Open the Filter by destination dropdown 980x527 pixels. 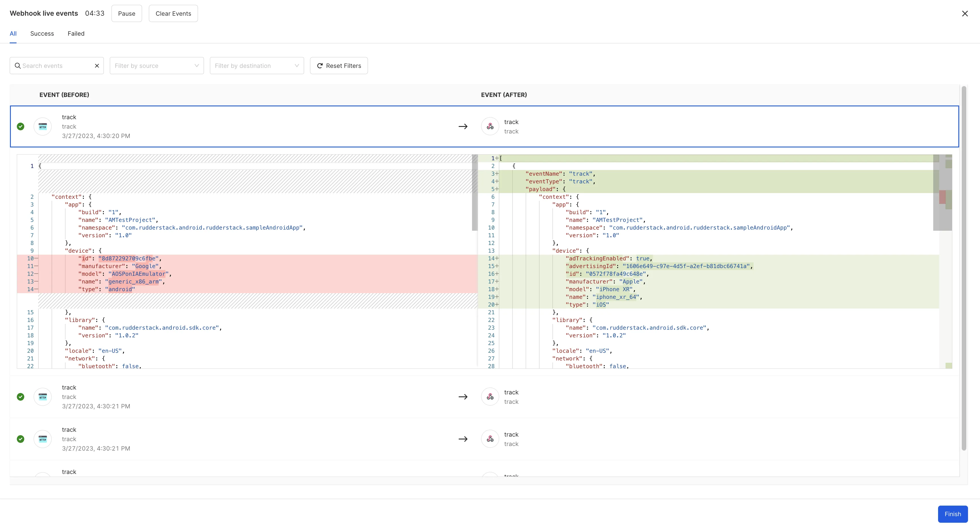pyautogui.click(x=257, y=66)
